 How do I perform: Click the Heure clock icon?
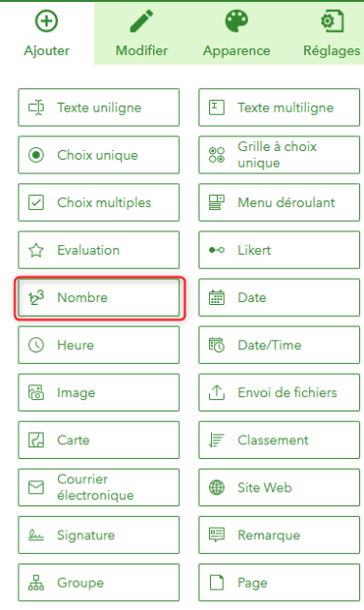point(36,345)
